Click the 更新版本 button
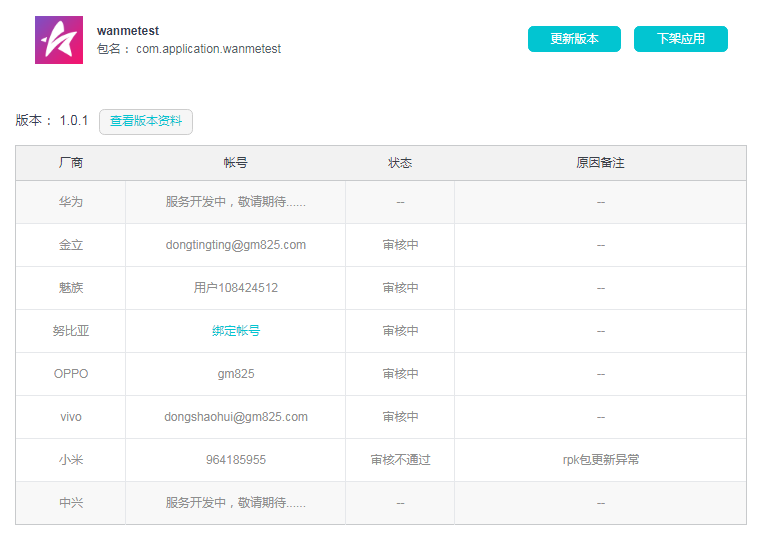Image resolution: width=761 pixels, height=541 pixels. coord(574,39)
